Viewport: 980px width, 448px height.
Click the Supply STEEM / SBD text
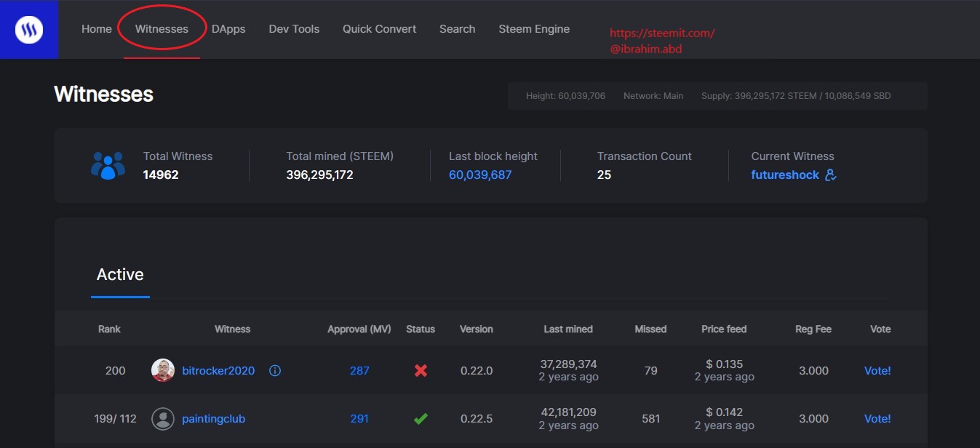point(796,96)
